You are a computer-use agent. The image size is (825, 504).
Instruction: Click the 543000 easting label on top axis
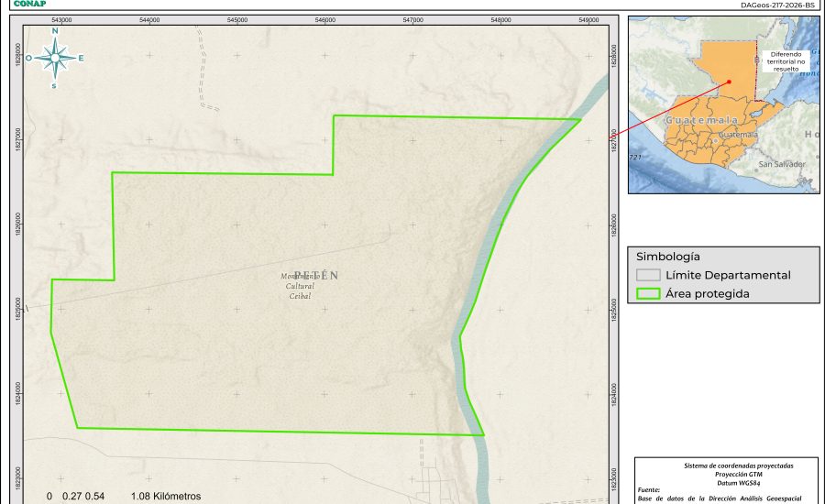click(62, 19)
